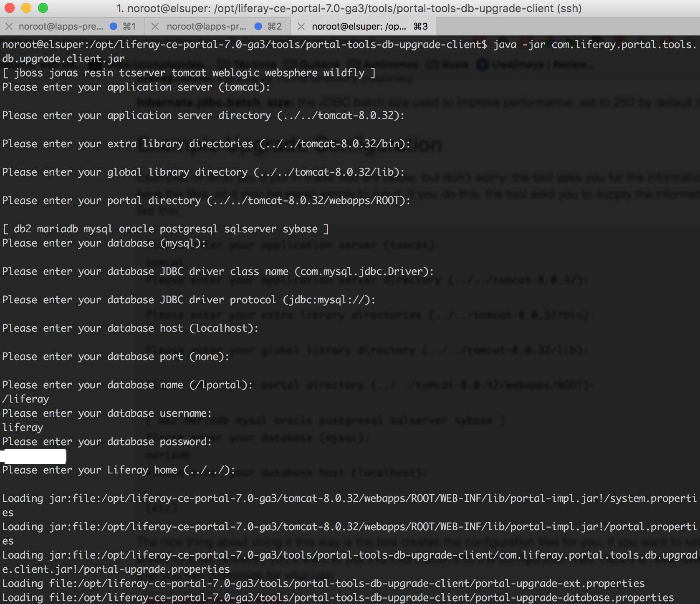
Task: Click the database username prompt line
Action: pyautogui.click(x=107, y=413)
